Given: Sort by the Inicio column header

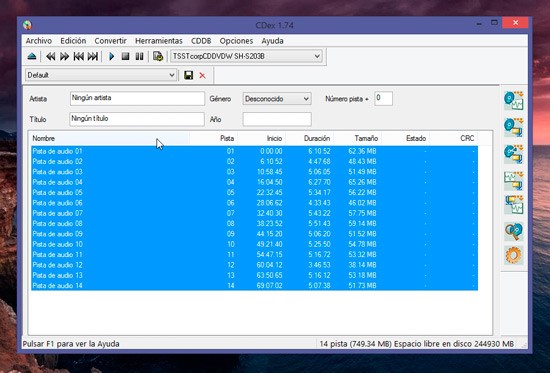Looking at the screenshot, I should pyautogui.click(x=262, y=138).
